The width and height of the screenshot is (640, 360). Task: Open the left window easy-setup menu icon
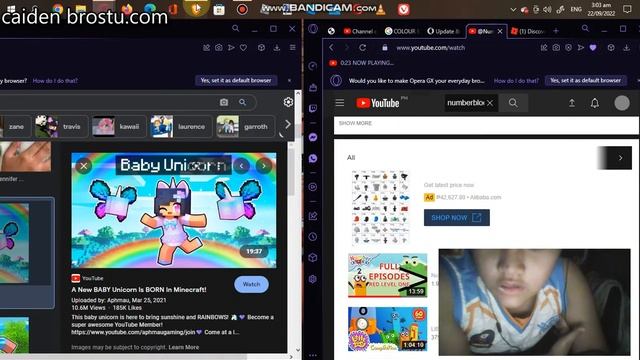(x=293, y=48)
